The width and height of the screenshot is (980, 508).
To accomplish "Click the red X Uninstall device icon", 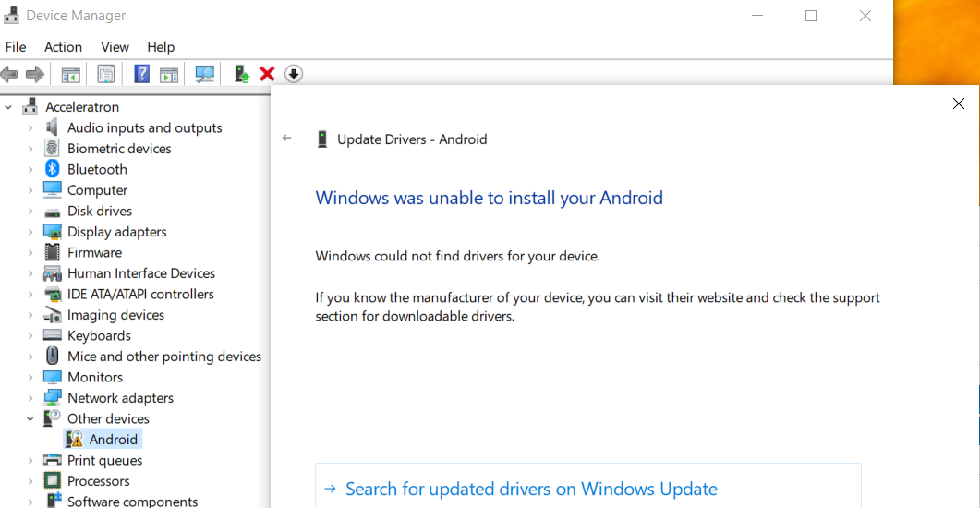I will (x=268, y=74).
